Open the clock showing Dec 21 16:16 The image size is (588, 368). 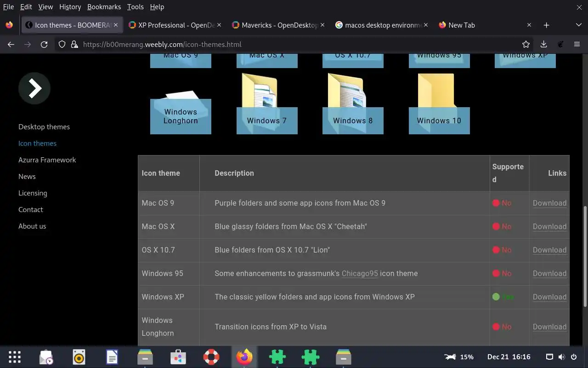pyautogui.click(x=509, y=357)
